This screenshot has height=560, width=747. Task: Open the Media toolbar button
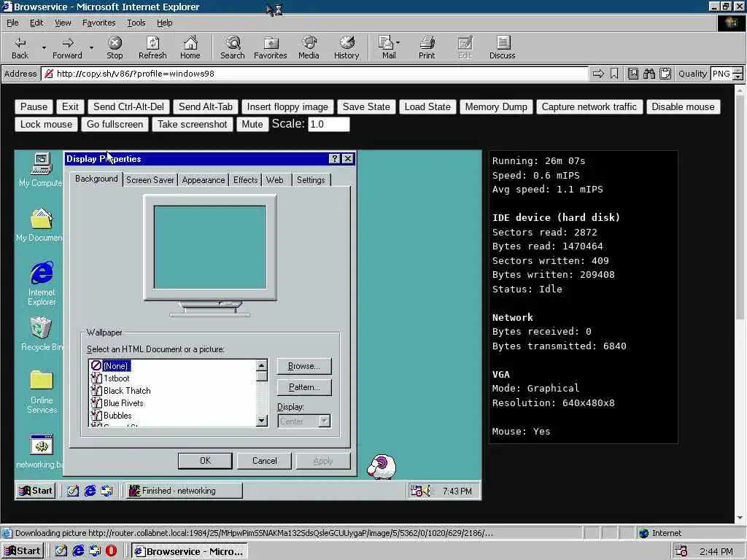pyautogui.click(x=309, y=47)
